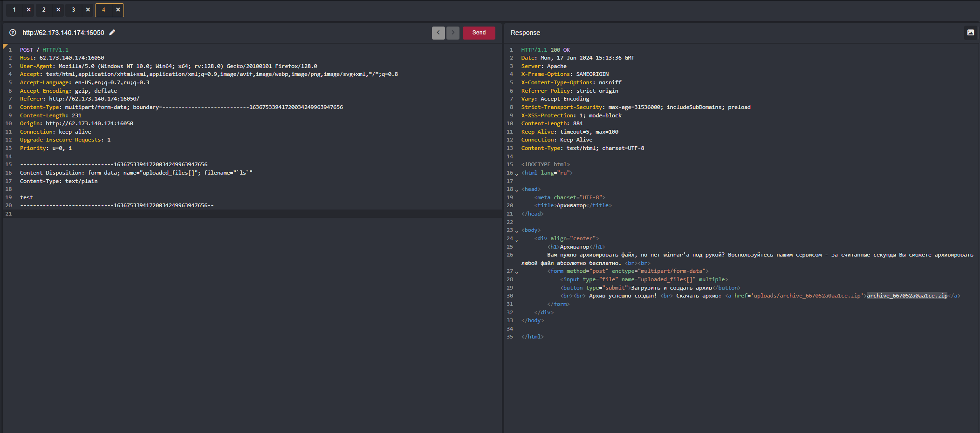Open the response render preview icon
980x433 pixels.
(971, 33)
